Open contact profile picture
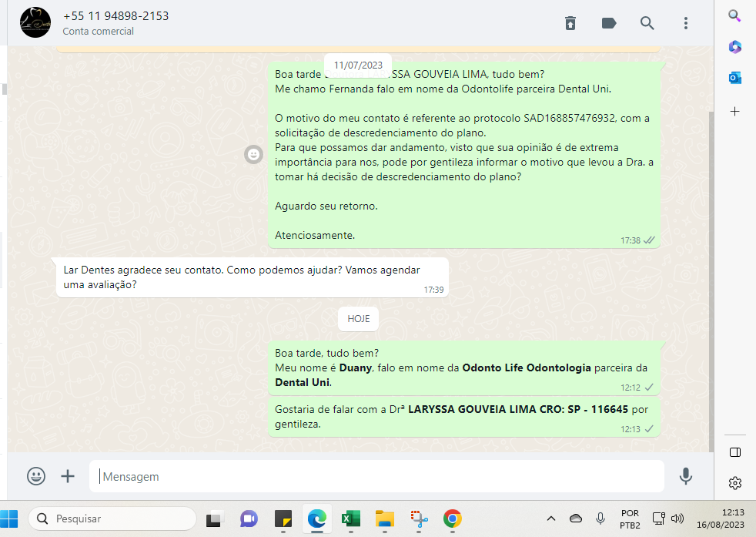The image size is (756, 537). (35, 22)
